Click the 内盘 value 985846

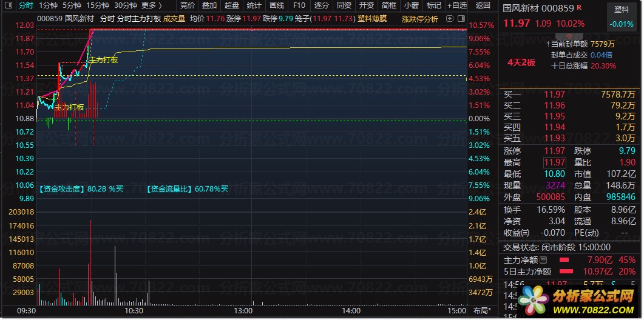pyautogui.click(x=620, y=196)
